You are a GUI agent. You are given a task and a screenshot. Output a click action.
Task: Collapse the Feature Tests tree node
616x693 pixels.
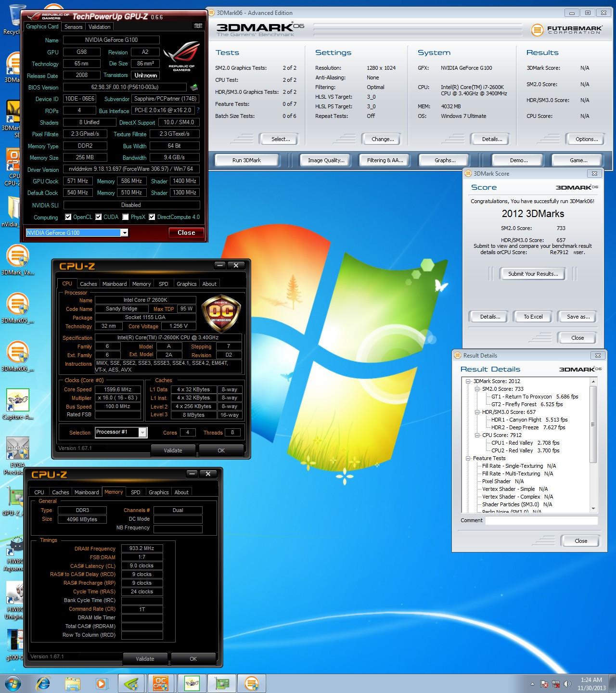coord(468,458)
